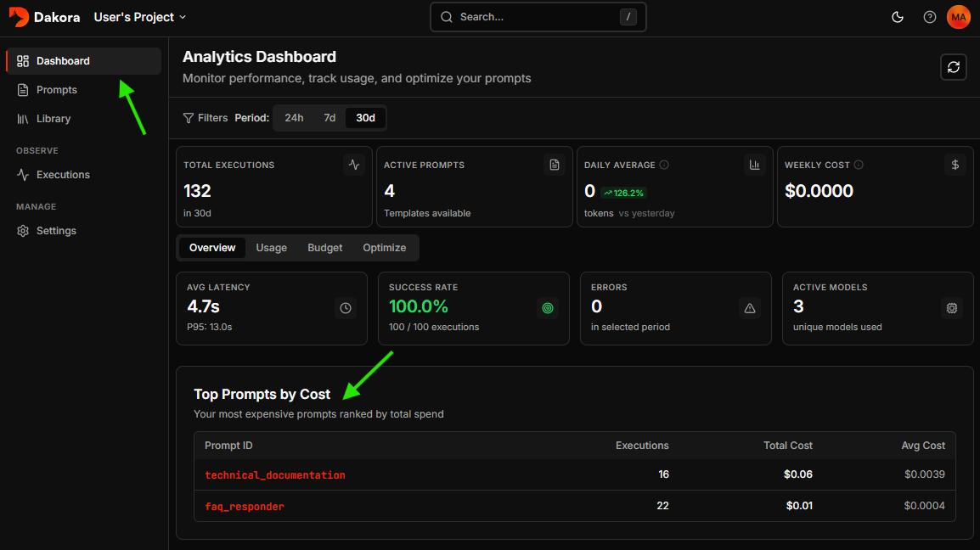The image size is (980, 550).
Task: Click the clock icon on Avg Latency card
Action: click(346, 308)
